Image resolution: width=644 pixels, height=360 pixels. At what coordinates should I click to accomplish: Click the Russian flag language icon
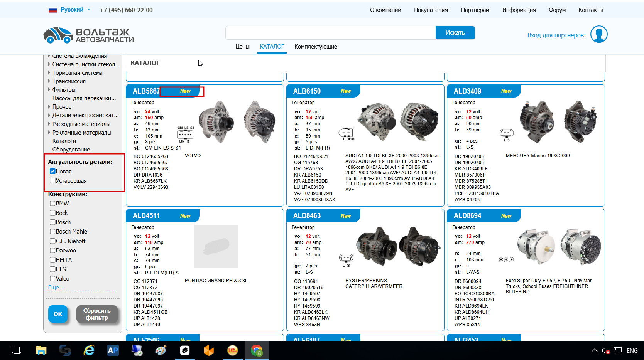pos(53,10)
